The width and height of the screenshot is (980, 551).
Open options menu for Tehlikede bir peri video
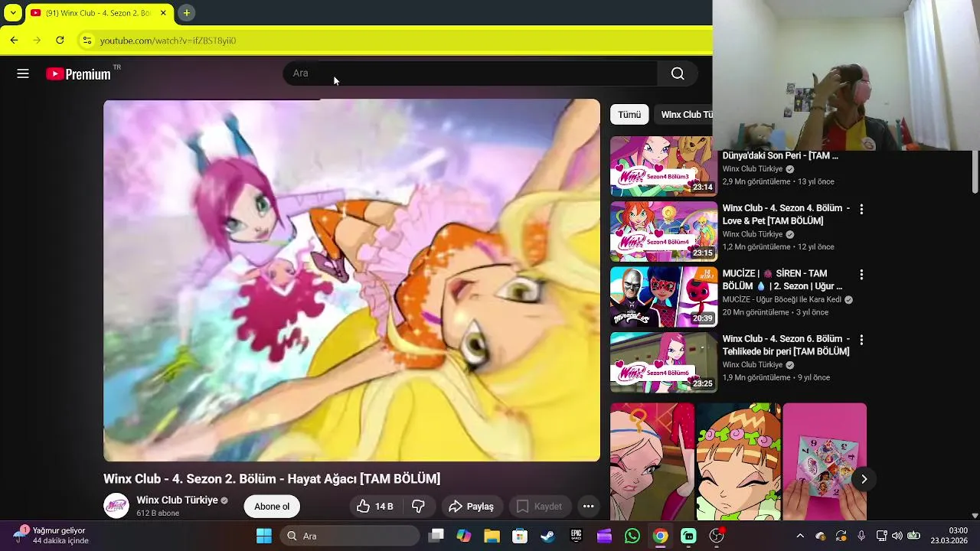pyautogui.click(x=861, y=340)
